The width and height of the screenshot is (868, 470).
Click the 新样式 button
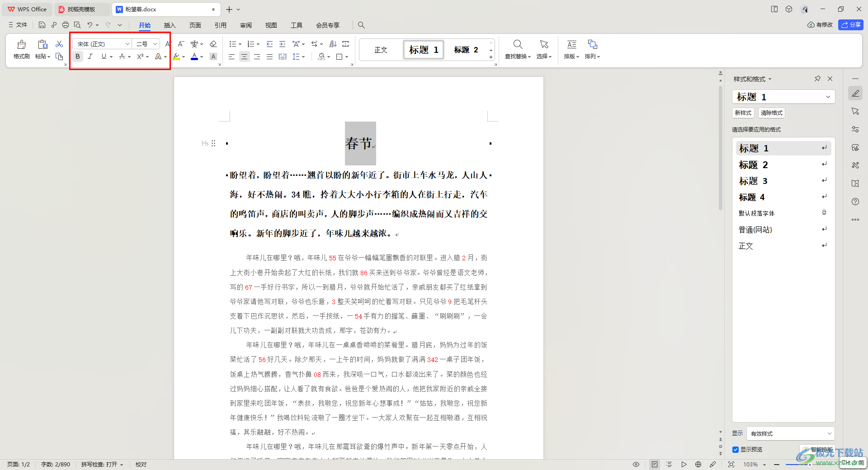tap(743, 113)
